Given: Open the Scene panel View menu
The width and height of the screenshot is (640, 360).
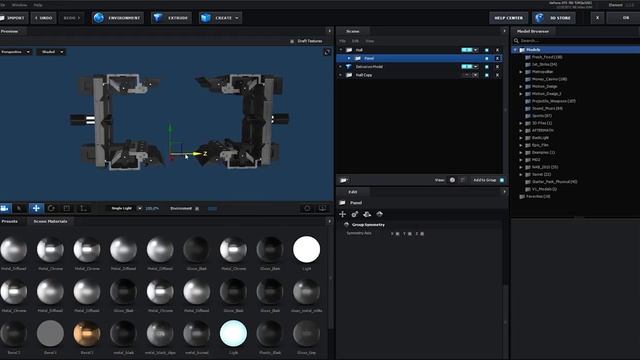Looking at the screenshot, I should tap(369, 41).
